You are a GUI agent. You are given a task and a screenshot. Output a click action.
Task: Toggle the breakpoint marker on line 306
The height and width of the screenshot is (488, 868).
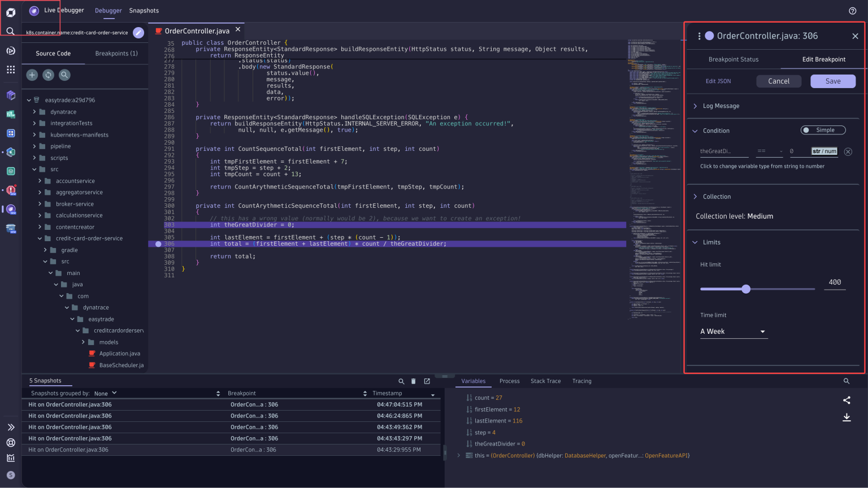pyautogui.click(x=157, y=243)
